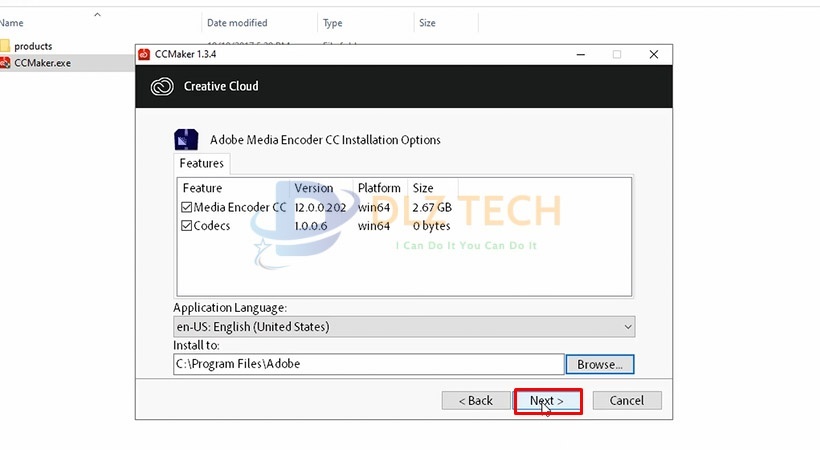Click the Creative Cloud logo icon
This screenshot has width=820, height=450.
pos(162,86)
